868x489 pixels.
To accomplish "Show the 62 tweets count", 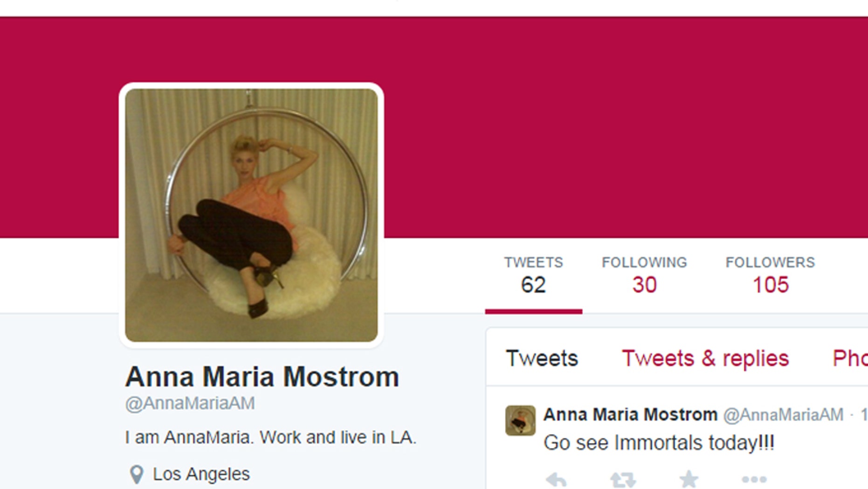I will pyautogui.click(x=533, y=275).
